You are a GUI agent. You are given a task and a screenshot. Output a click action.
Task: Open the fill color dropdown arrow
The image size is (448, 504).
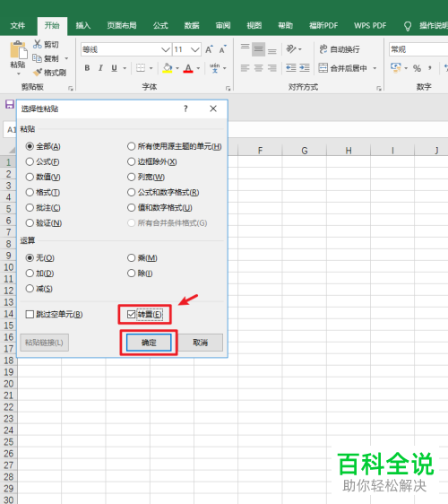click(177, 68)
